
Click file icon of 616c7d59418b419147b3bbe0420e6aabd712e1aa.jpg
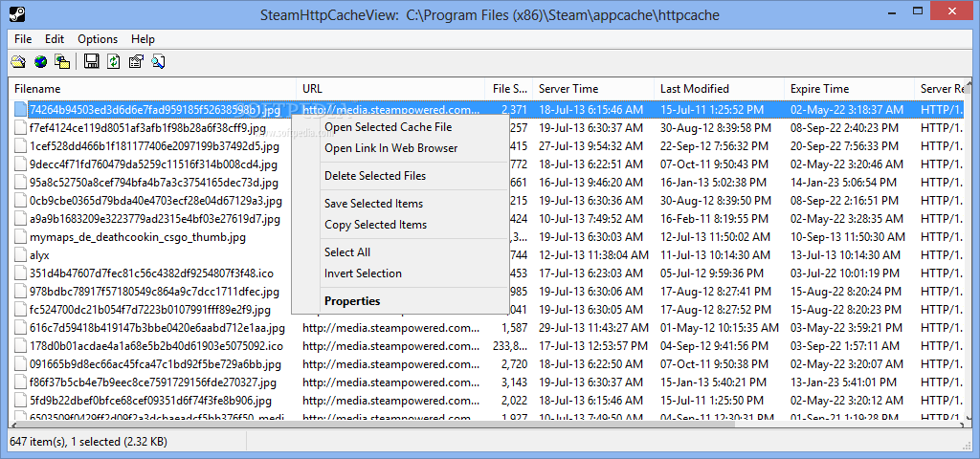(x=20, y=328)
